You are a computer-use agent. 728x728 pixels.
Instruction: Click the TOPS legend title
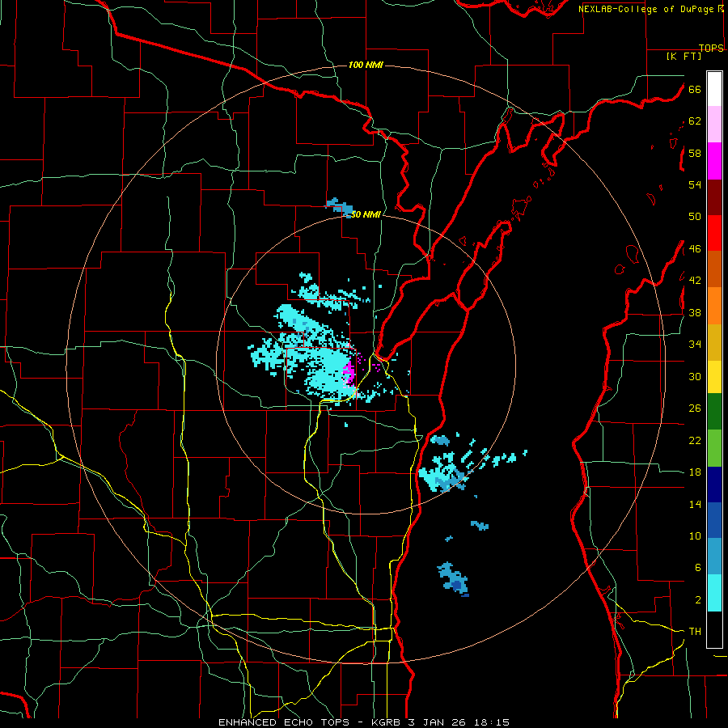pyautogui.click(x=711, y=48)
